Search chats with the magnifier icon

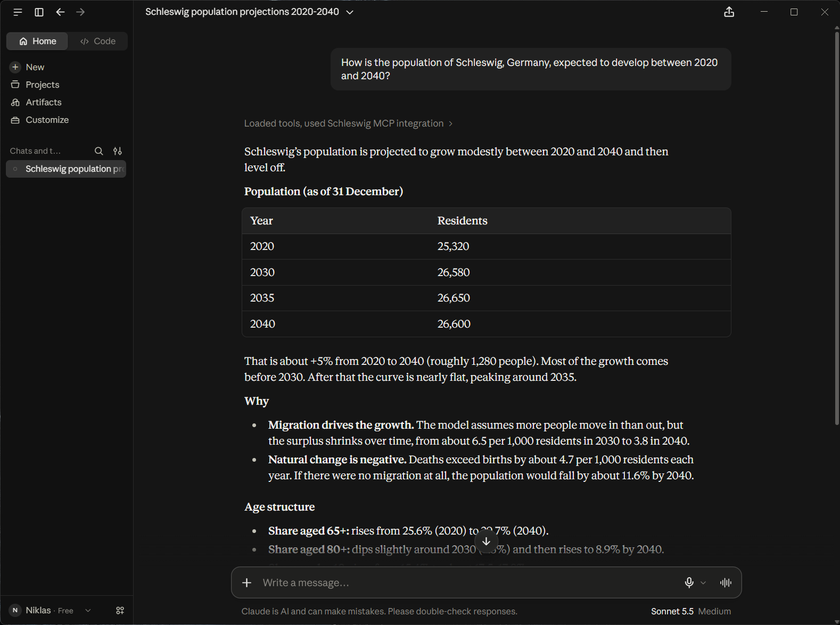99,151
